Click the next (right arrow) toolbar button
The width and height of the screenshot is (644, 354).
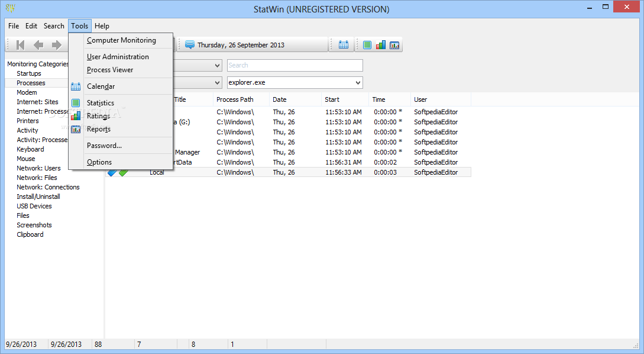(x=56, y=45)
